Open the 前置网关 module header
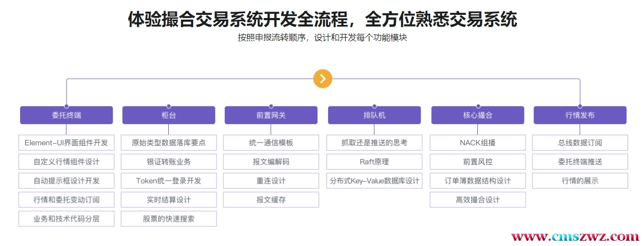Image resolution: width=644 pixels, height=246 pixels. click(271, 115)
